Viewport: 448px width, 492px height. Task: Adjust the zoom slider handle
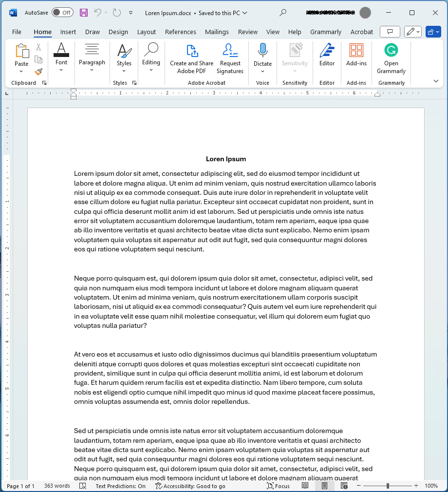[388, 486]
